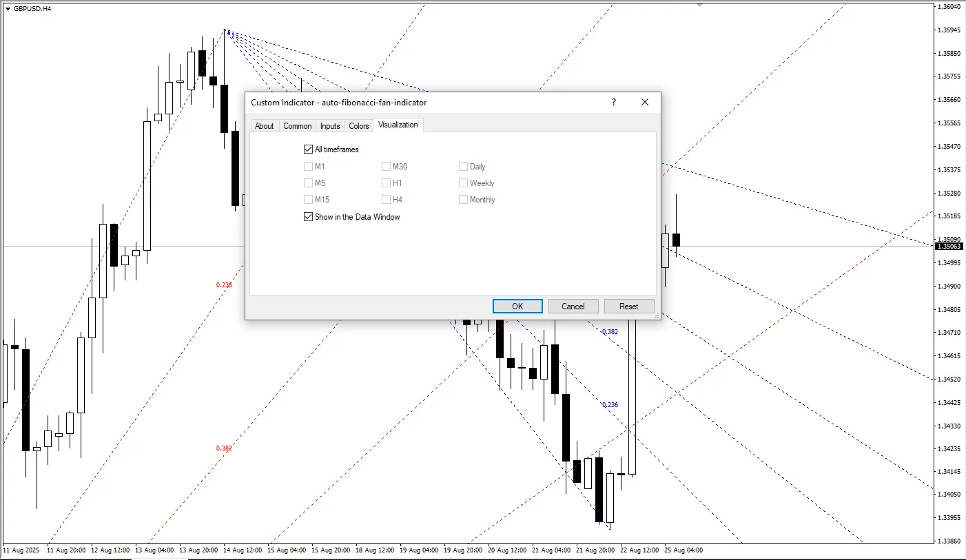Viewport: 966px width, 560px height.
Task: Click the current price label 1.35063
Action: point(949,246)
